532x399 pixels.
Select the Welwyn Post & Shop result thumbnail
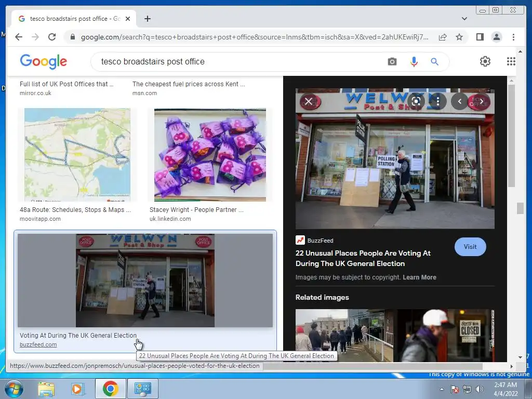tap(145, 280)
